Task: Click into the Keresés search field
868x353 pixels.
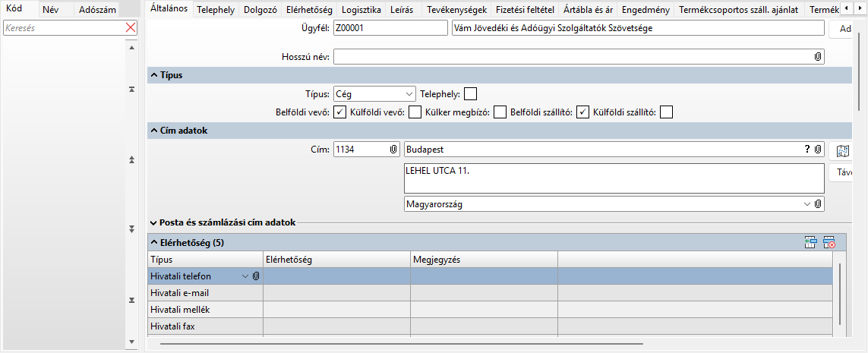Action: 65,27
